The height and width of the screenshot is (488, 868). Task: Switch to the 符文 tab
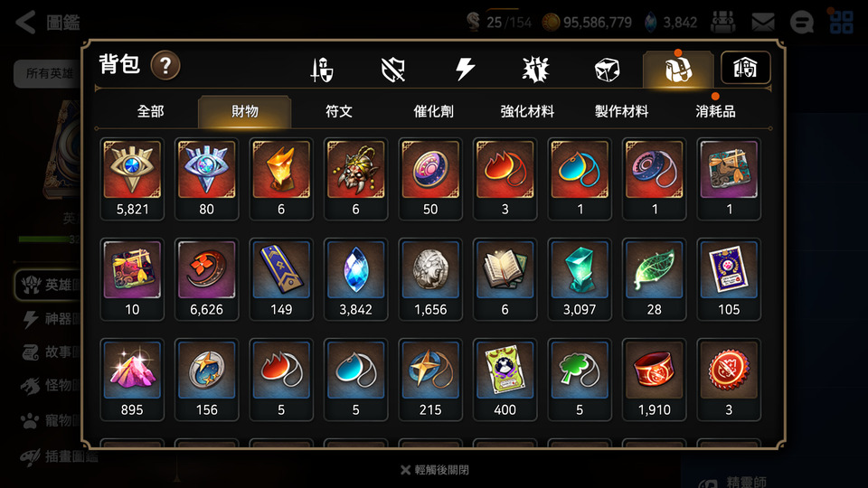click(x=339, y=111)
